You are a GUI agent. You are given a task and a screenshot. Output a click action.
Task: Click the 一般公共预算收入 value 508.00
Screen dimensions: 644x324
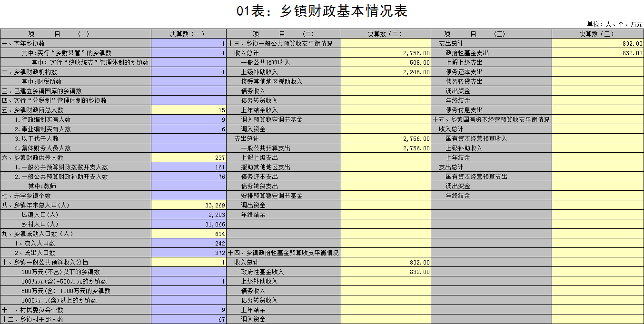pyautogui.click(x=386, y=62)
